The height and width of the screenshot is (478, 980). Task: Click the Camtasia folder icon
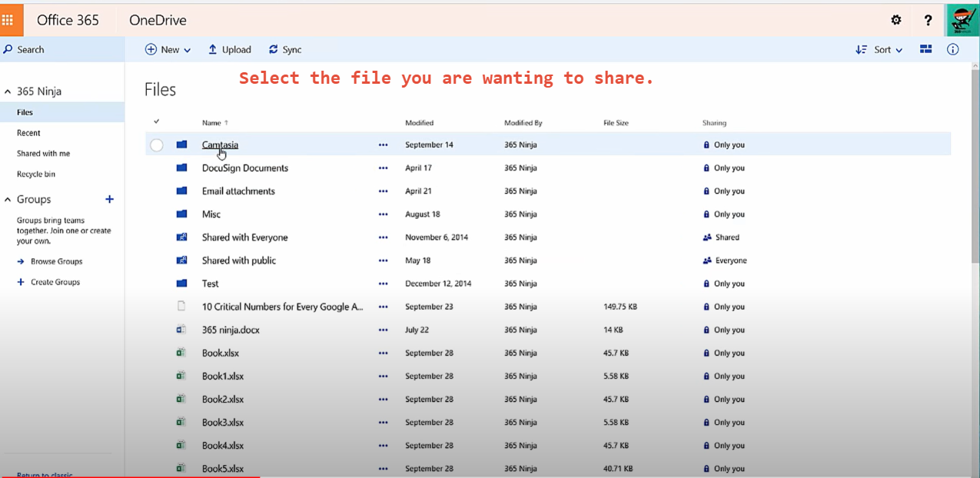coord(181,144)
